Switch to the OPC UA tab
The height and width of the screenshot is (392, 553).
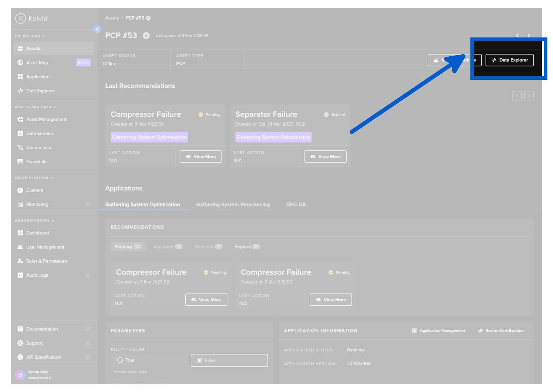296,204
